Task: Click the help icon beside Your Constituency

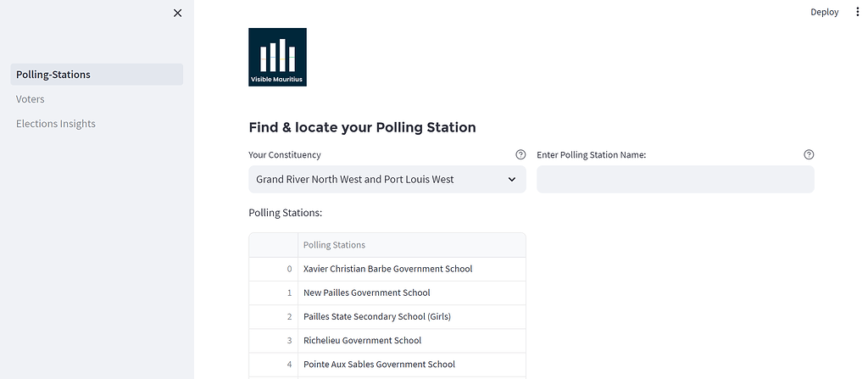Action: click(520, 155)
